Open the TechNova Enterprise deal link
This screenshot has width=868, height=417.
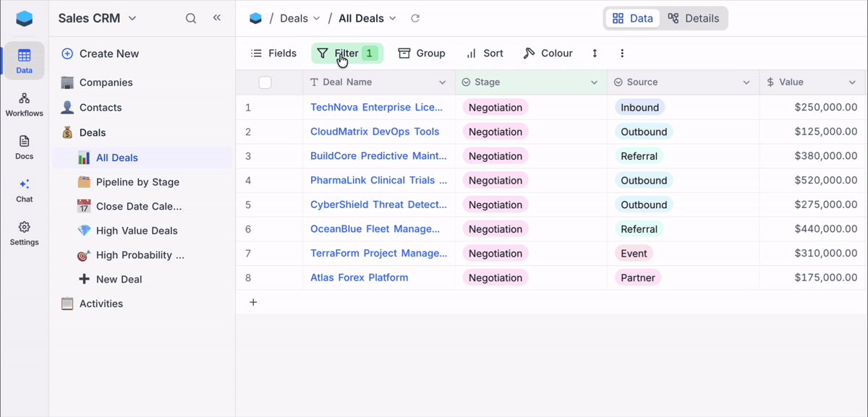point(376,107)
